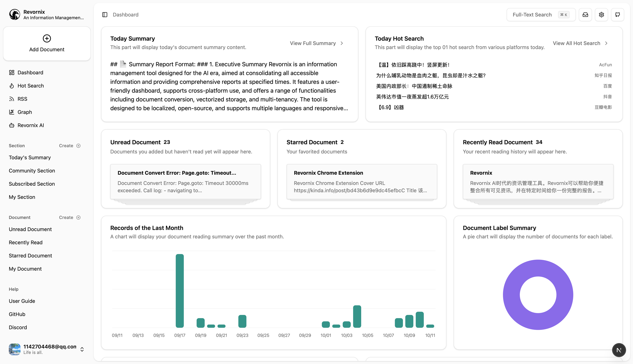The image size is (633, 364).
Task: Open settings gear icon in header
Action: point(601,15)
